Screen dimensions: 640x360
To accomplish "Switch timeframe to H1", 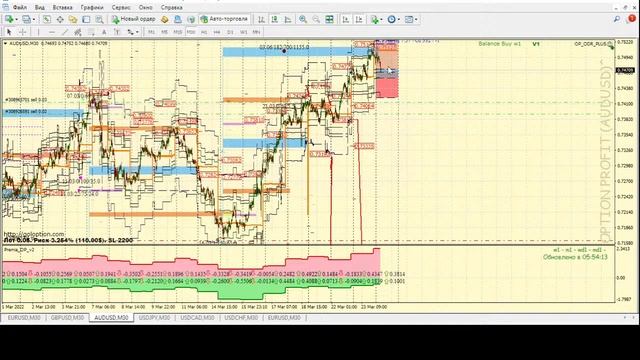I will 204,32.
